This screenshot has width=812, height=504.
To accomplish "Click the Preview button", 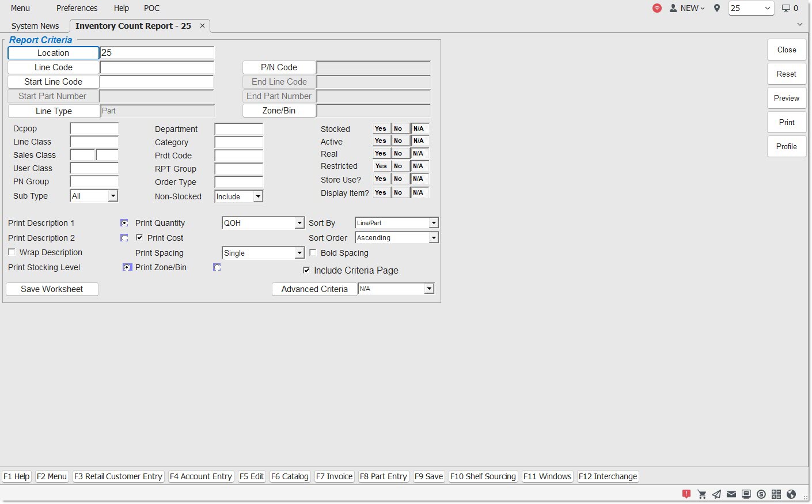I will [786, 98].
